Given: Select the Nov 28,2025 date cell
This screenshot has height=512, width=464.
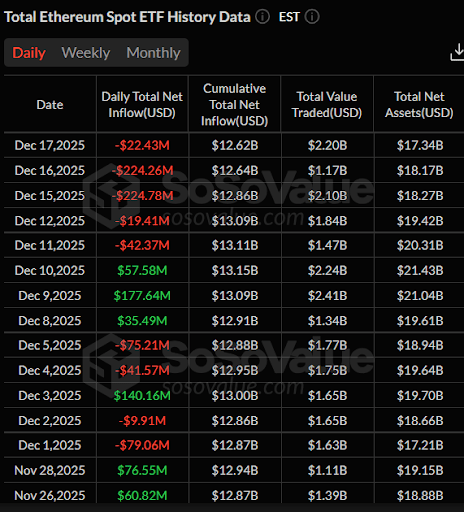Looking at the screenshot, I should click(50, 470).
